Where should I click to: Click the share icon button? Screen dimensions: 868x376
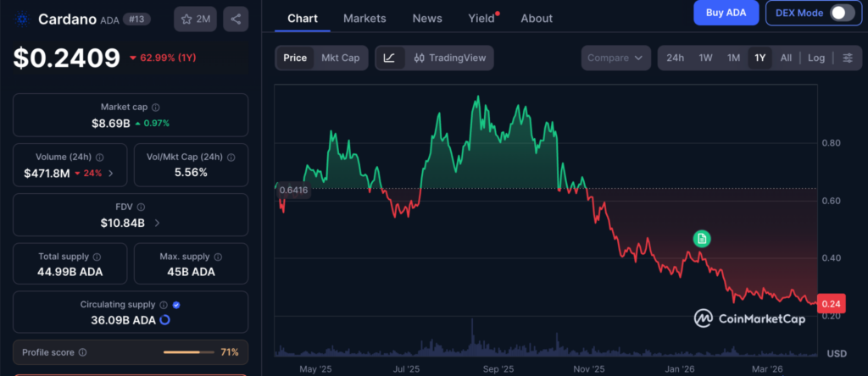tap(236, 19)
